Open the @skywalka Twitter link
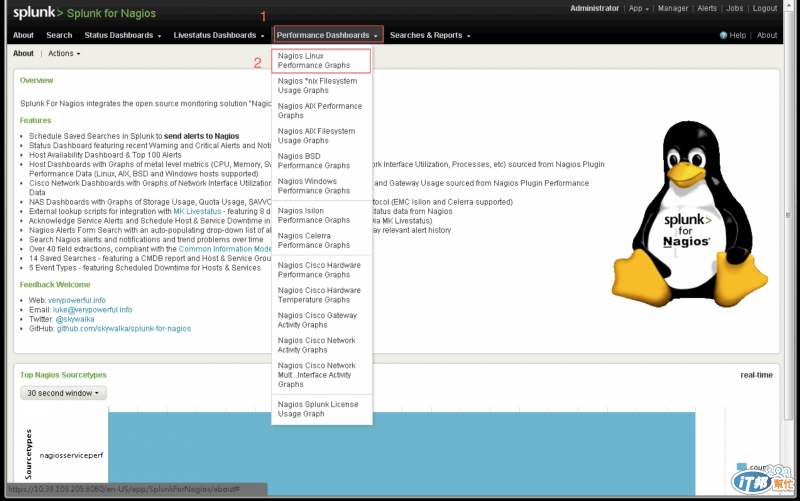The width and height of the screenshot is (800, 501). point(75,319)
